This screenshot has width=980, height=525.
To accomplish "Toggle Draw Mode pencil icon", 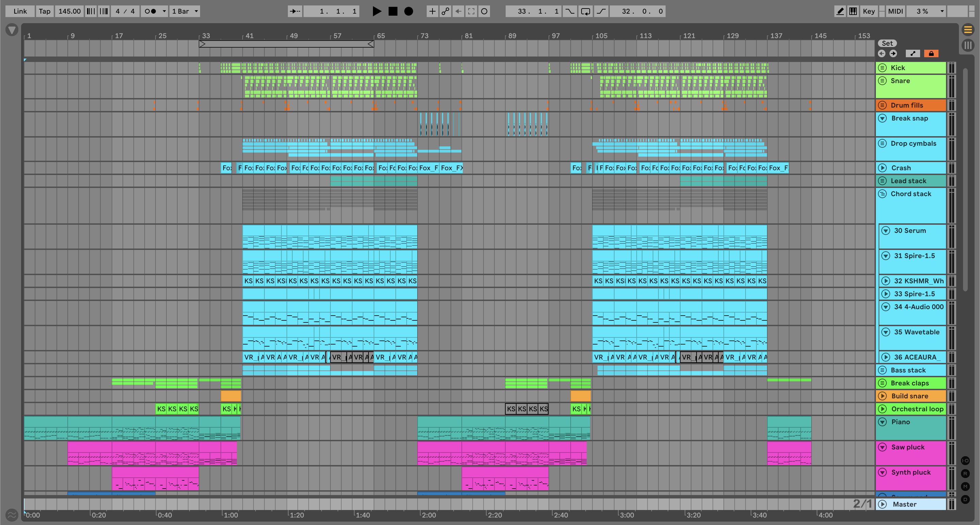I will pyautogui.click(x=840, y=11).
